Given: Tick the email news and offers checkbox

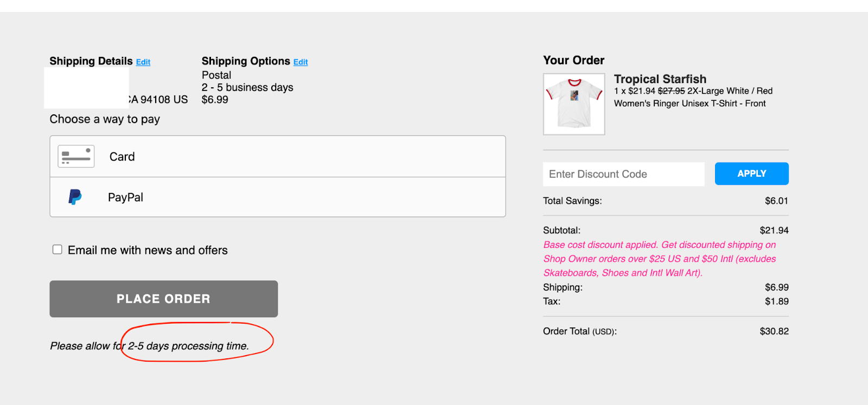Looking at the screenshot, I should [58, 249].
